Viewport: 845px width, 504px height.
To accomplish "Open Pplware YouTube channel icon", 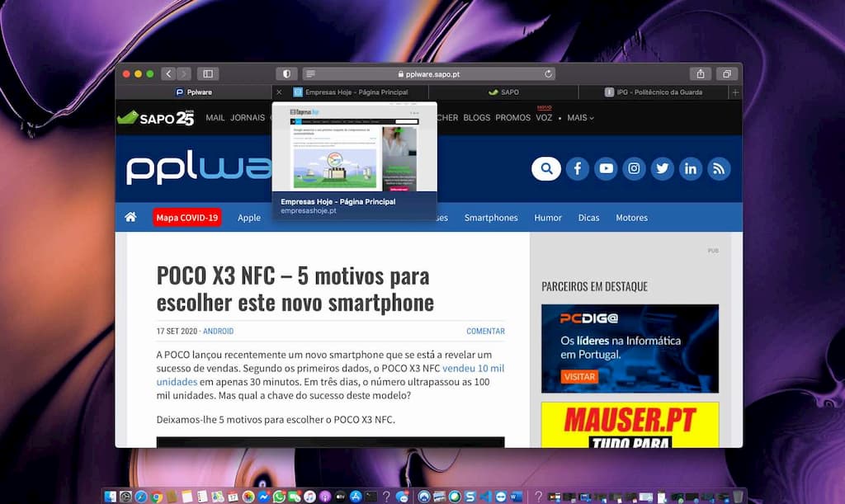I will (x=606, y=168).
